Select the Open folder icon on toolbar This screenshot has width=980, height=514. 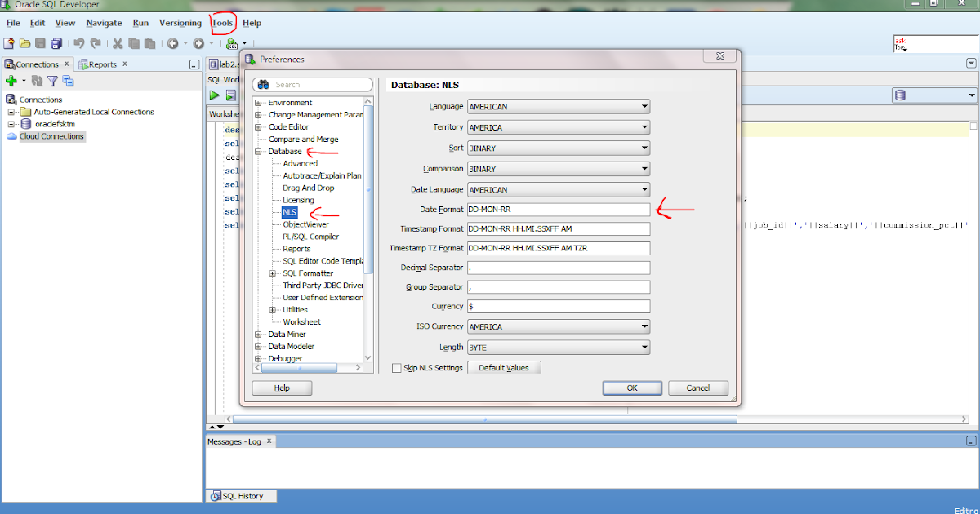tap(24, 43)
